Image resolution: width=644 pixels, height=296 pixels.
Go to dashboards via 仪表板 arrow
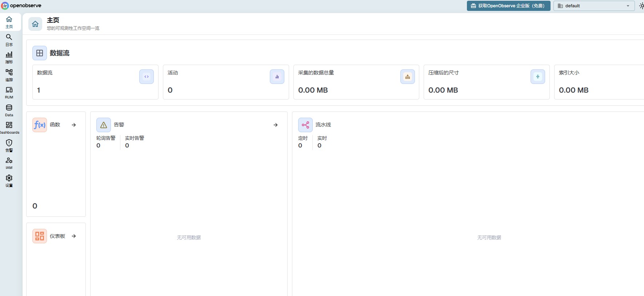74,236
